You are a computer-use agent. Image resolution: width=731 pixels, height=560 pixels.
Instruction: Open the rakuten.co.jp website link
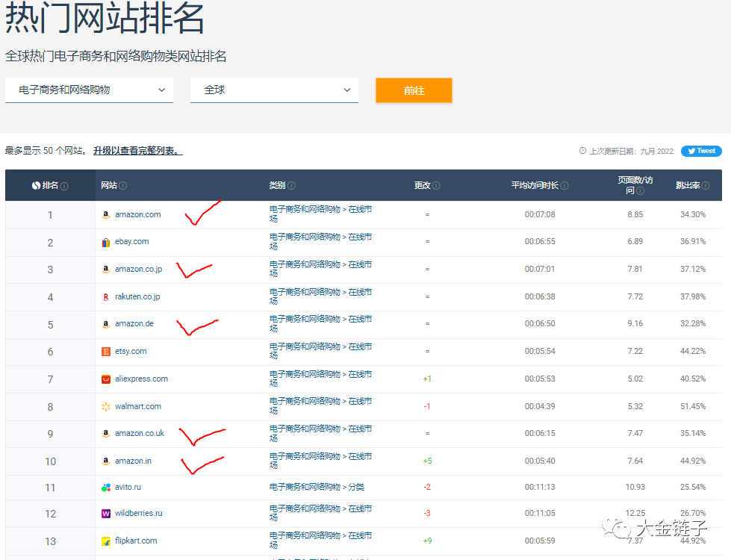point(137,296)
